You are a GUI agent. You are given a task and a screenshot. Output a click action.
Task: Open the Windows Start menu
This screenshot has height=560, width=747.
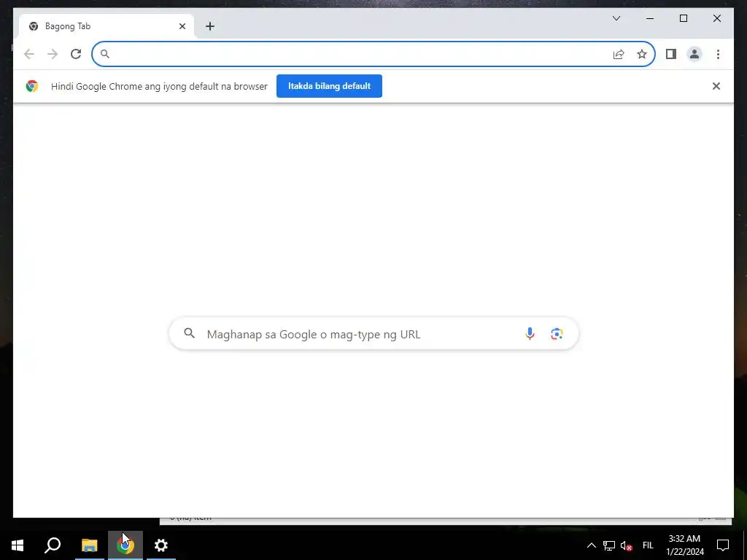click(x=18, y=545)
